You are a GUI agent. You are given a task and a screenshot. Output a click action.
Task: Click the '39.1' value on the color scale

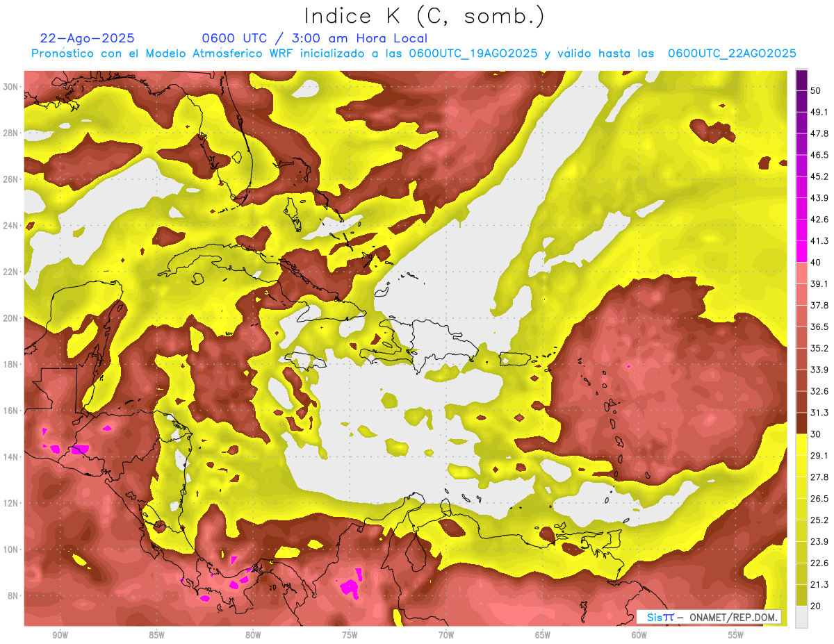(819, 284)
